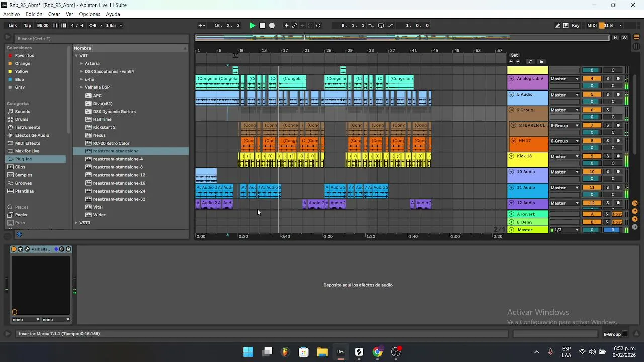Open Key map mode
This screenshot has width=644, height=362.
pos(576,25)
